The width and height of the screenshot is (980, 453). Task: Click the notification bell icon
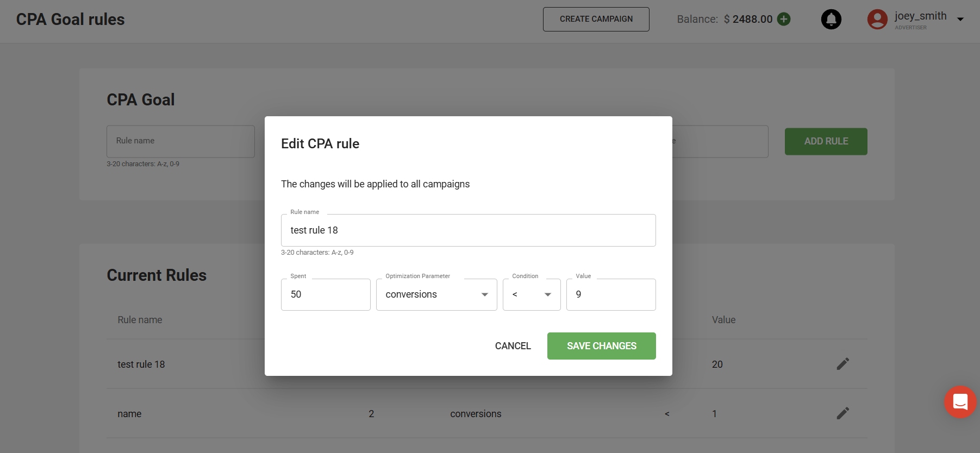[x=831, y=20]
